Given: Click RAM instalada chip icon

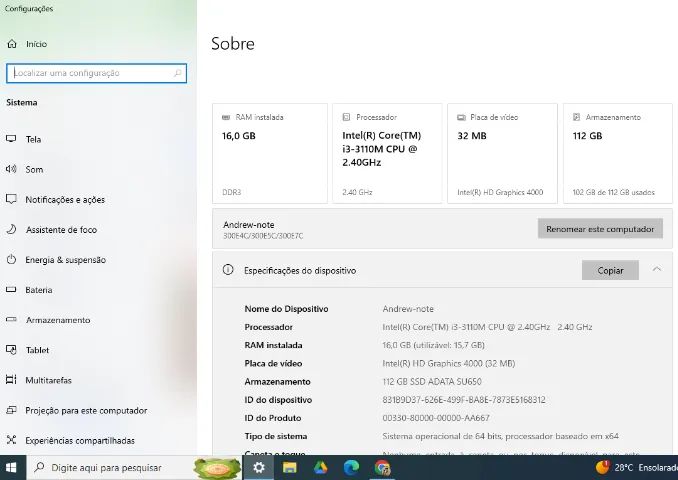Looking at the screenshot, I should [226, 117].
